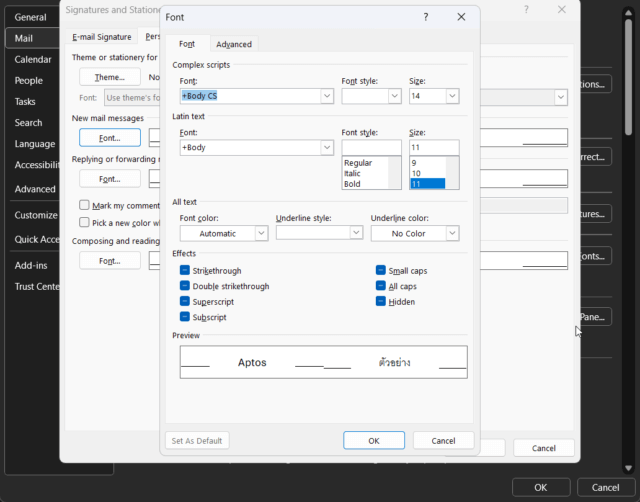This screenshot has height=502, width=640.
Task: Expand the Complex scripts Font dropdown
Action: [327, 96]
